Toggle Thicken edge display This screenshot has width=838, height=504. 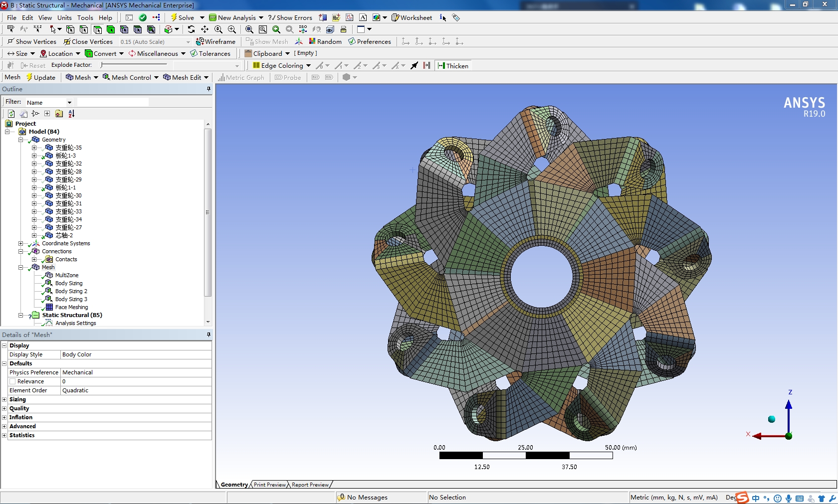tap(453, 66)
